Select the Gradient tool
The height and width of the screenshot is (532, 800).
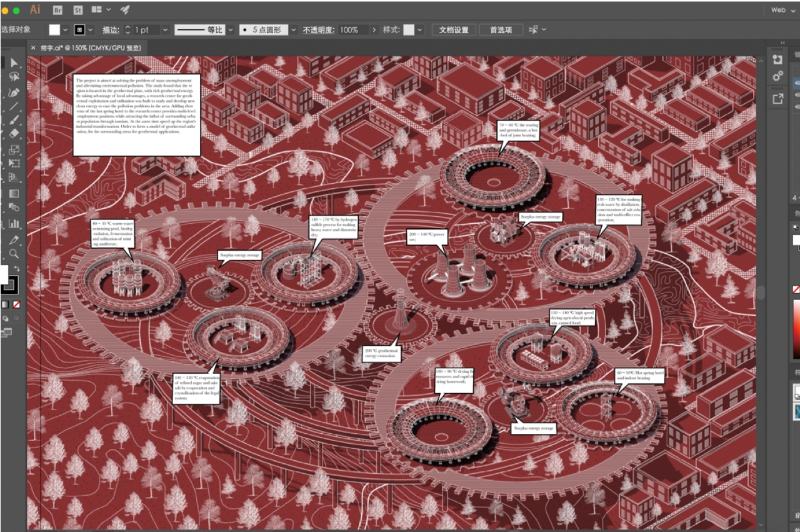coord(14,194)
